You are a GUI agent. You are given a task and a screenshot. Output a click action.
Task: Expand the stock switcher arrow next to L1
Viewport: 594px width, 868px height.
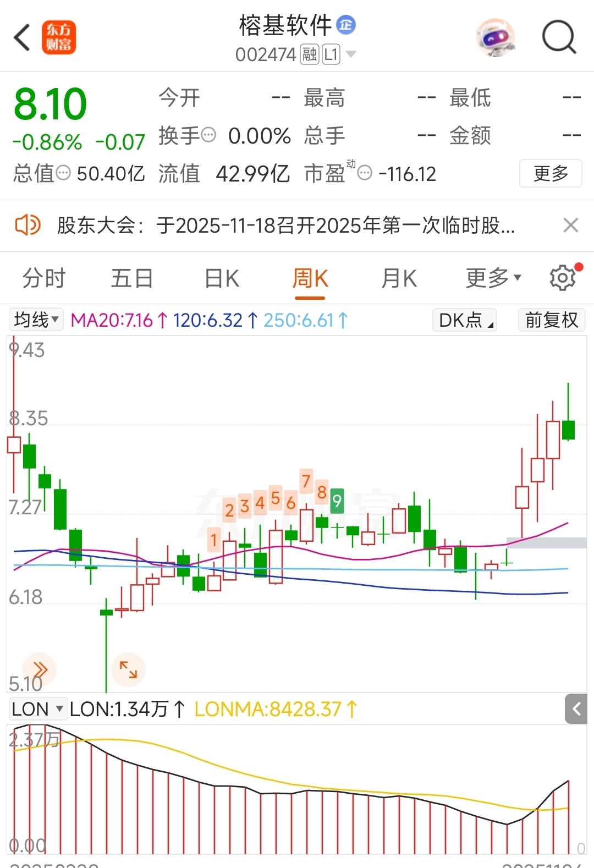tap(350, 54)
